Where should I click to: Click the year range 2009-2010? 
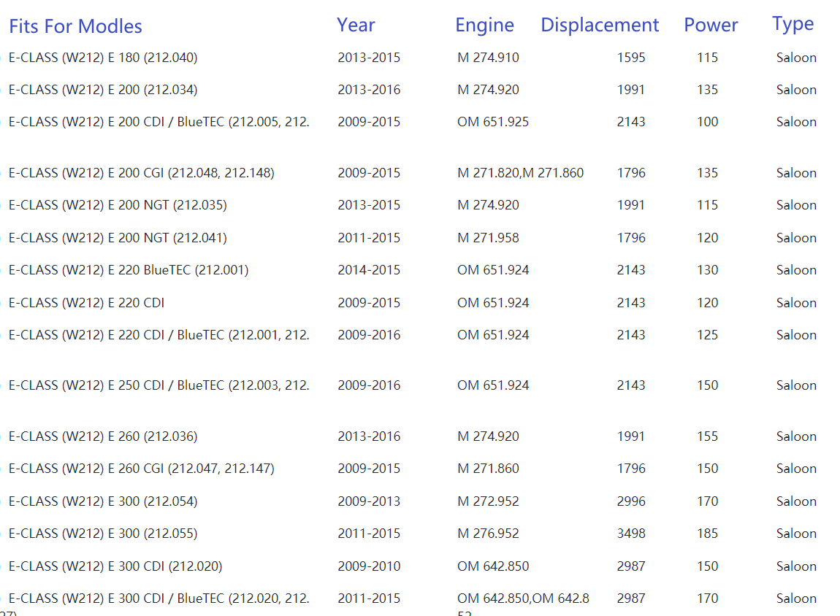click(369, 566)
